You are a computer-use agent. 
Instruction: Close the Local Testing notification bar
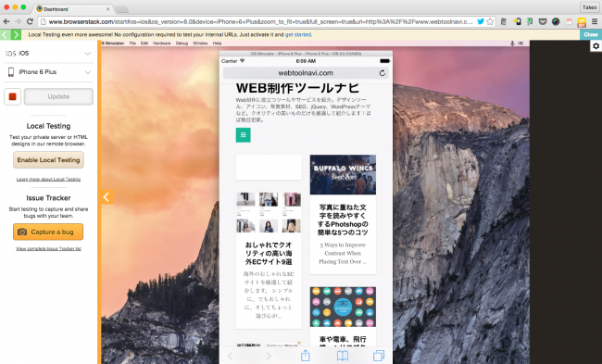point(591,34)
